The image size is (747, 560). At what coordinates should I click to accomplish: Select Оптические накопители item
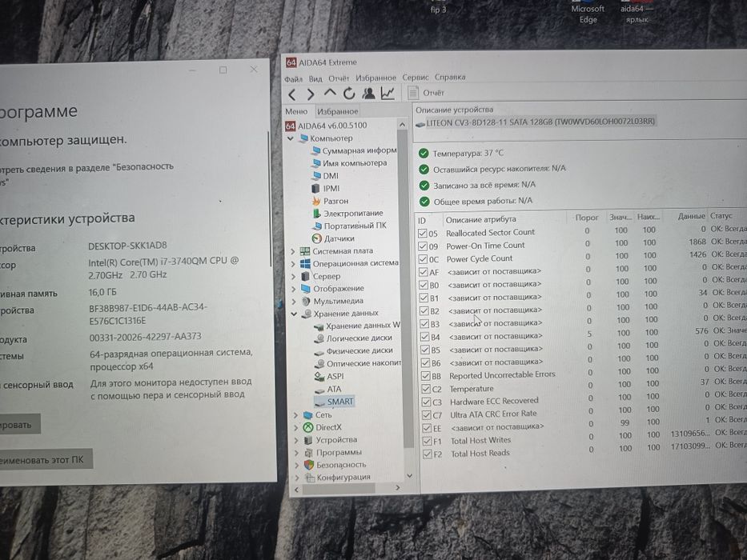pyautogui.click(x=358, y=363)
